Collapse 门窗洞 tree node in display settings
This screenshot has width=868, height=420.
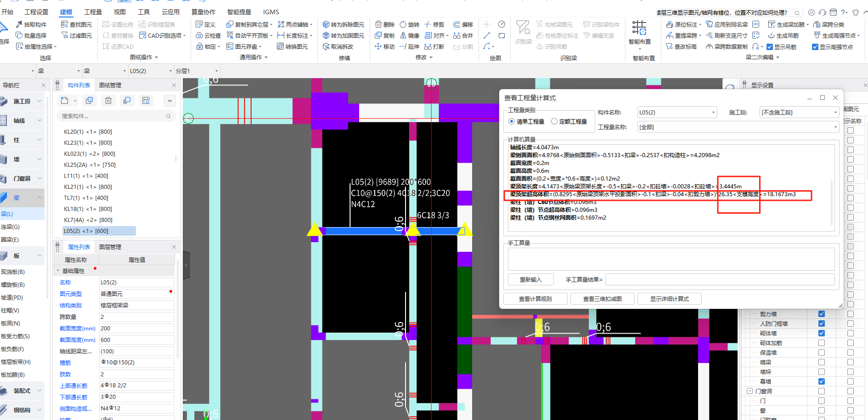click(750, 391)
